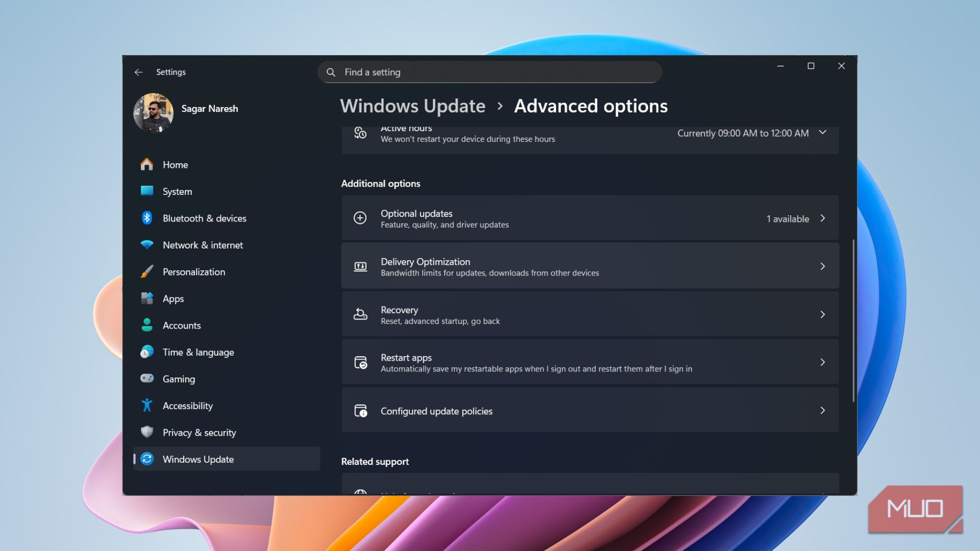Click the Accessibility figure icon
Viewport: 980px width, 551px height.
point(147,406)
